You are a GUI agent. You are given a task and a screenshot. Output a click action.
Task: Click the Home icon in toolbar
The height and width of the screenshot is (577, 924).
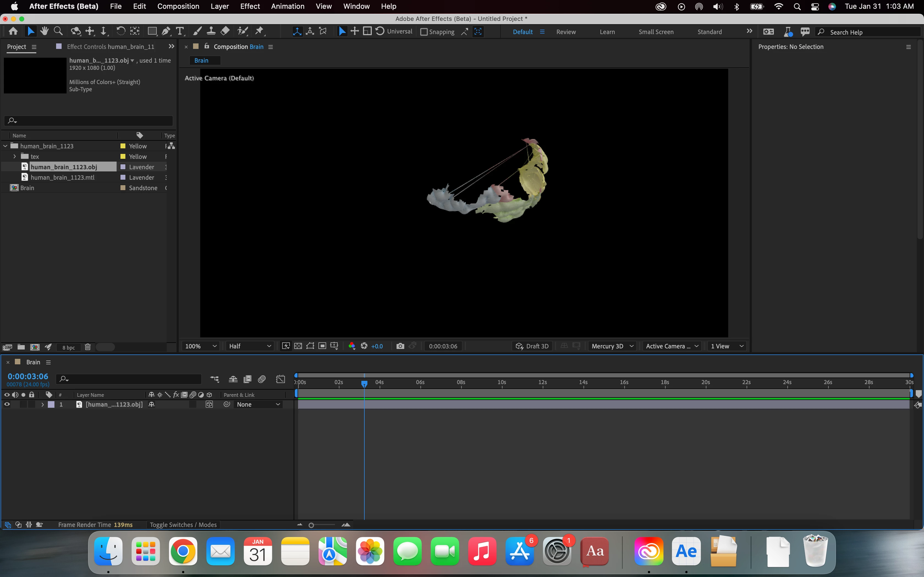coord(13,31)
